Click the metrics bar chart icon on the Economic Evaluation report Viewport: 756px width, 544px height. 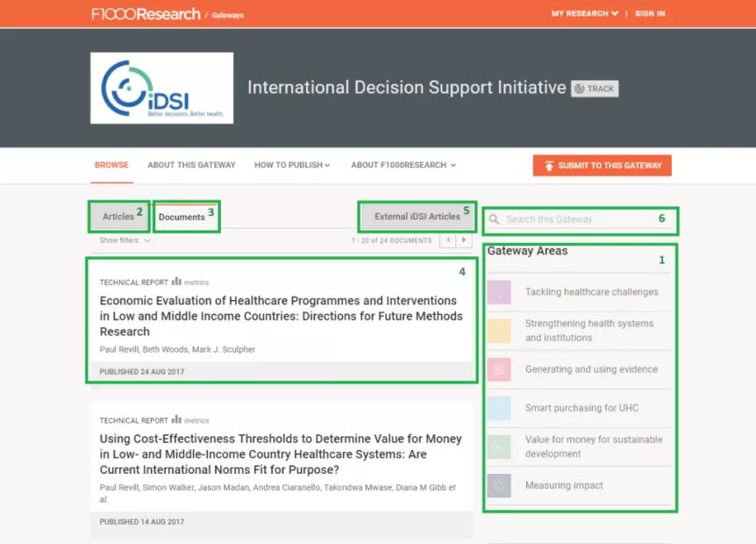point(176,281)
